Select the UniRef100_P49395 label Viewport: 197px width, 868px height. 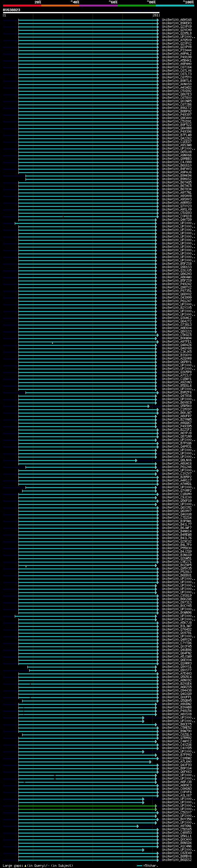[x=177, y=426]
